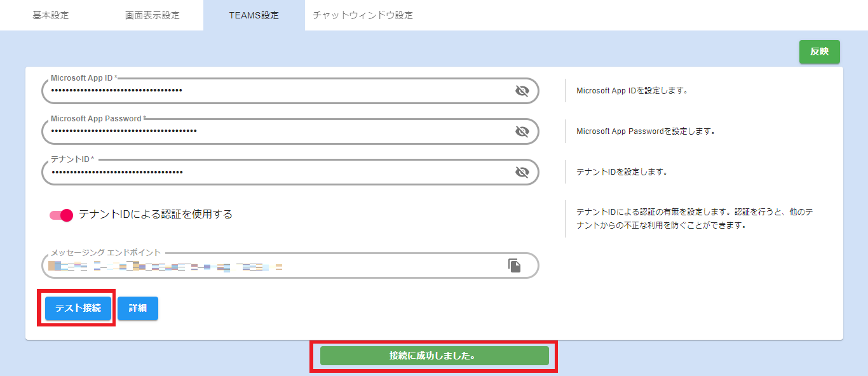Screen dimensions: 868x376
Task: Switch to the 基本設定 tab
Action: [51, 15]
